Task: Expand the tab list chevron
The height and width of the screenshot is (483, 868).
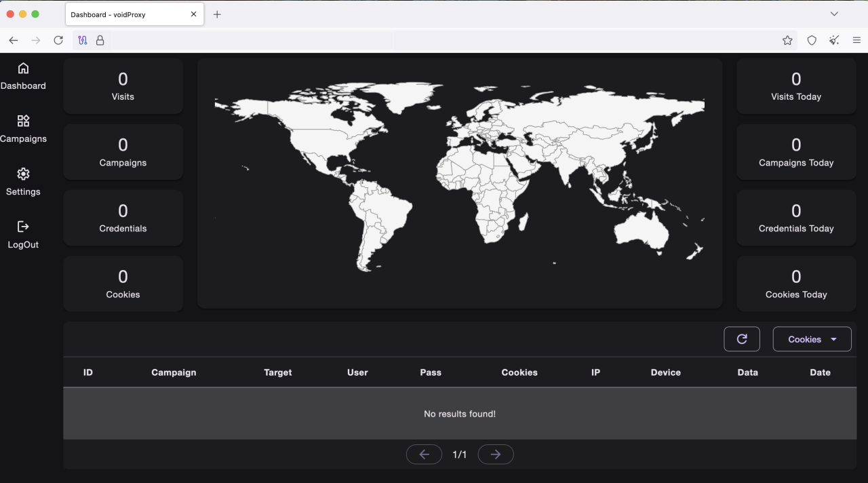Action: 833,14
